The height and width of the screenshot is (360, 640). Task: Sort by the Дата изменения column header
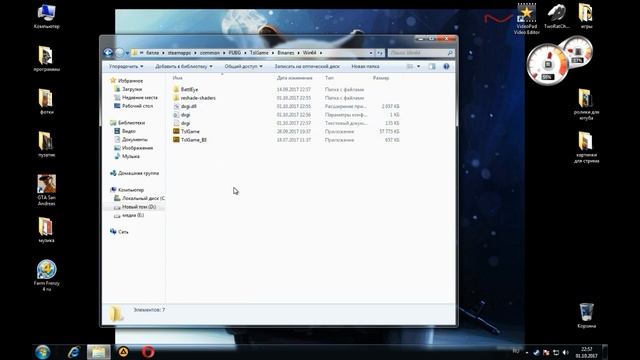(294, 78)
